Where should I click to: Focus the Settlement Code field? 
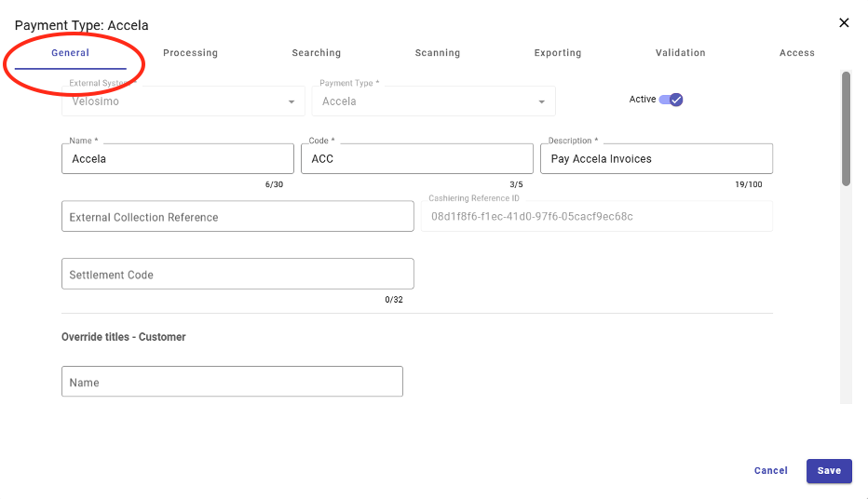(x=237, y=274)
